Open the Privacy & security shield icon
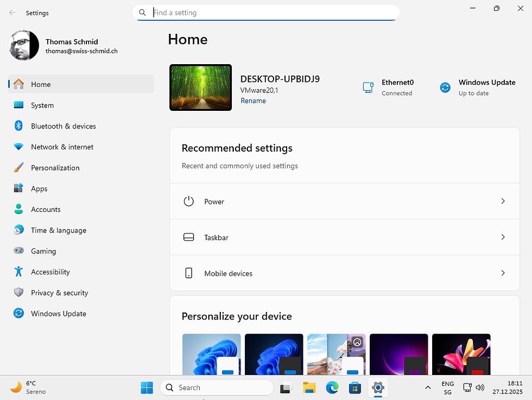 (18, 292)
